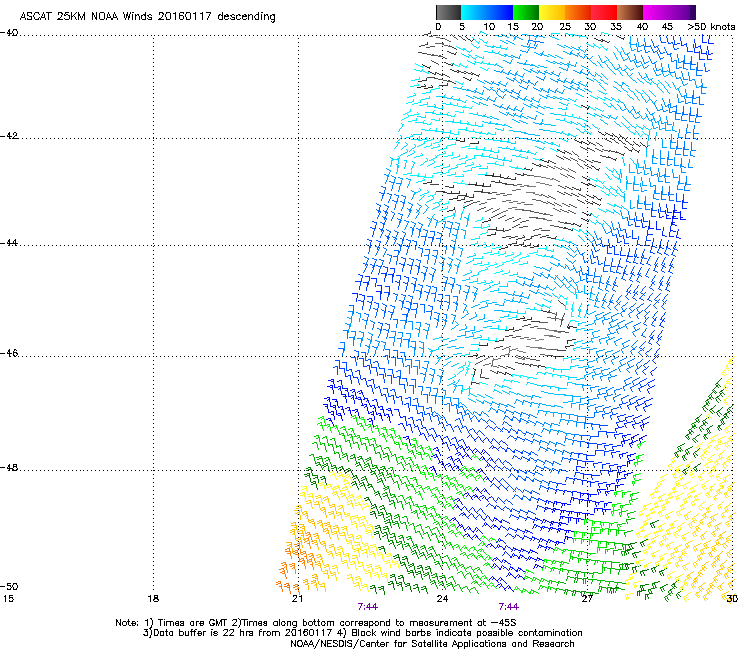The width and height of the screenshot is (740, 650).
Task: Click the '7:44' time between longitudes 21 and 24
Action: tap(368, 607)
